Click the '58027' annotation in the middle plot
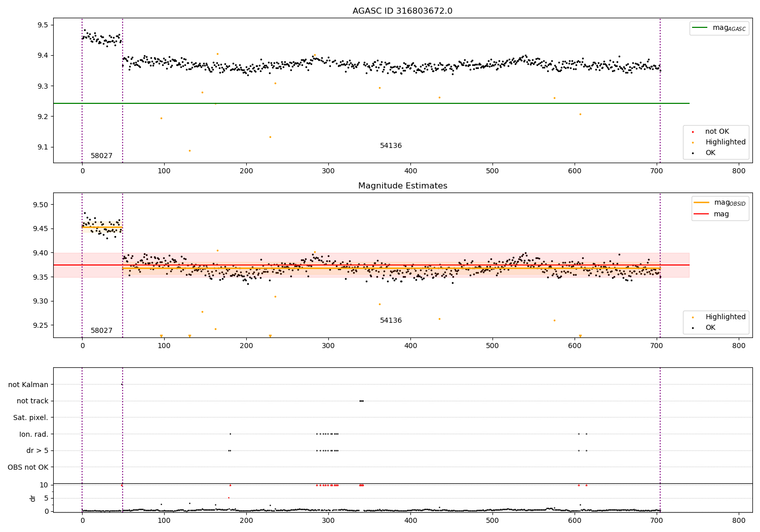 click(101, 331)
